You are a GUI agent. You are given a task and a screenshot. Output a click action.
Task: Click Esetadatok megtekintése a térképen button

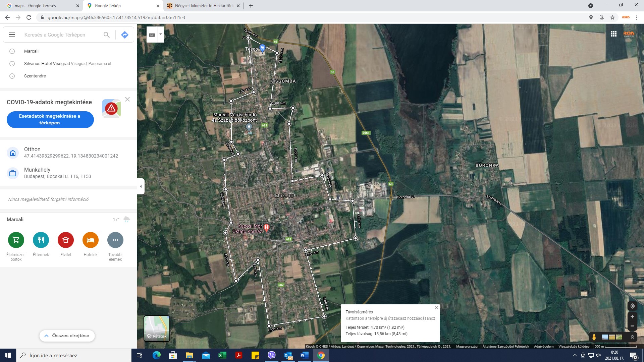click(50, 119)
